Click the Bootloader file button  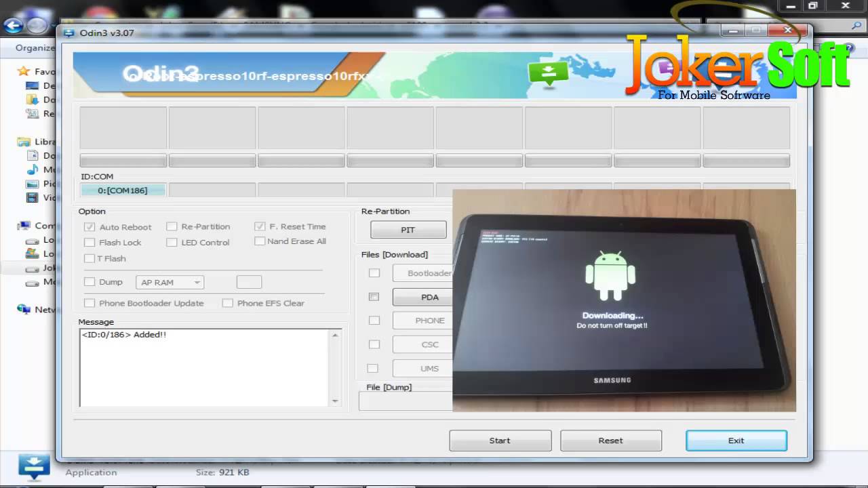[x=422, y=273]
